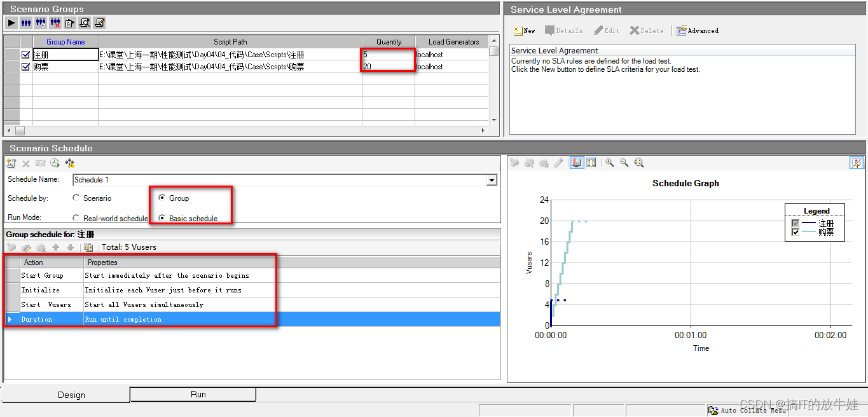Click the Delete button in SLA toolbar
The height and width of the screenshot is (417, 868).
click(647, 31)
